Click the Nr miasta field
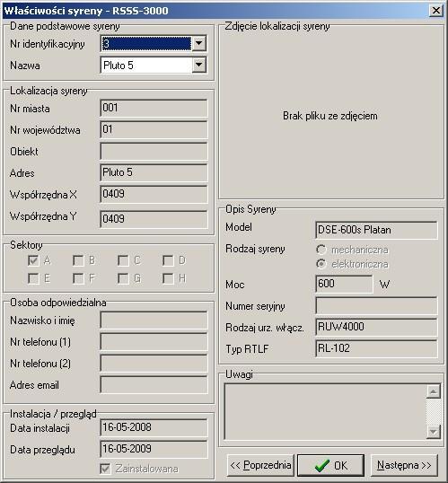This screenshot has width=448, height=483. pyautogui.click(x=154, y=108)
